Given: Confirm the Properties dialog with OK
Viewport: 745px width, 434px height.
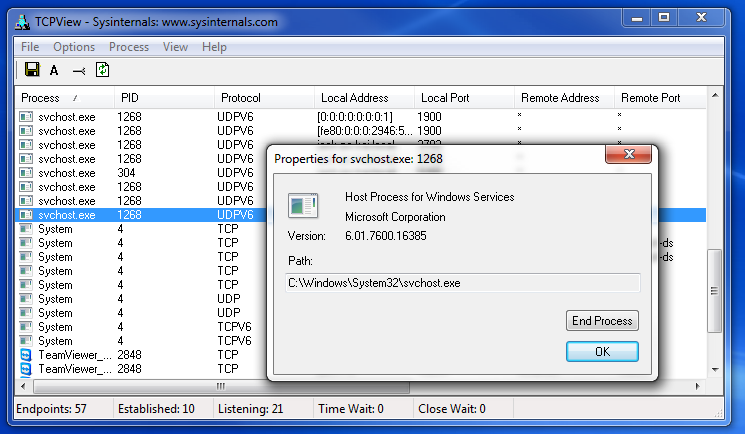Looking at the screenshot, I should (602, 352).
